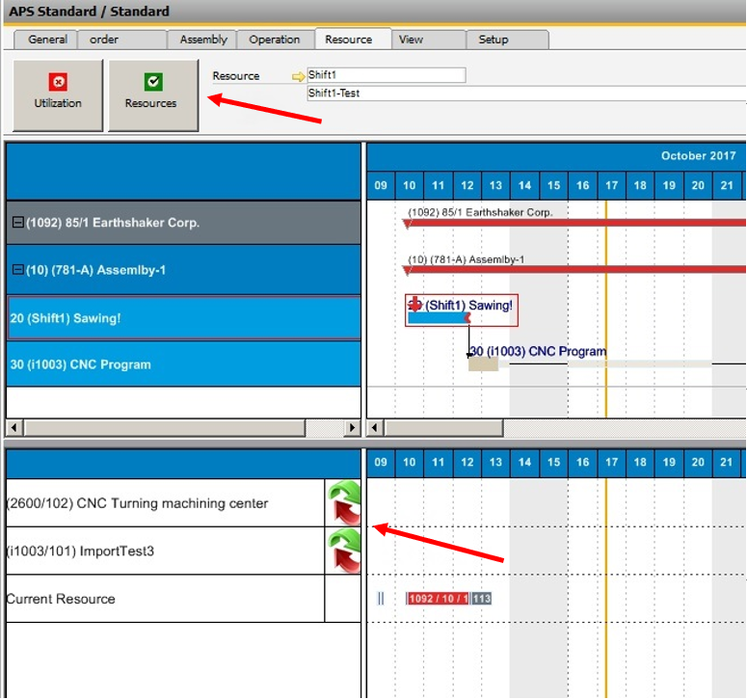Image resolution: width=747 pixels, height=700 pixels.
Task: Click the Shift1 resource input field
Action: [x=386, y=75]
